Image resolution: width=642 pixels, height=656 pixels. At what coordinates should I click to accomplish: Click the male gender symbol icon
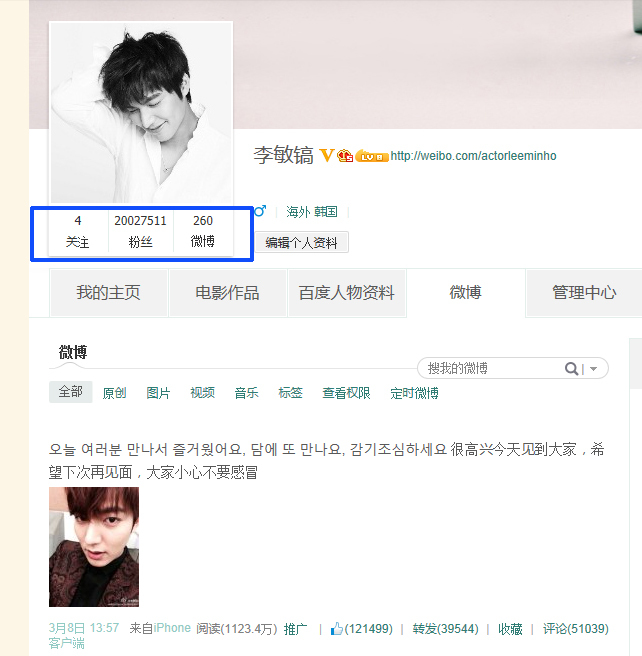[260, 211]
